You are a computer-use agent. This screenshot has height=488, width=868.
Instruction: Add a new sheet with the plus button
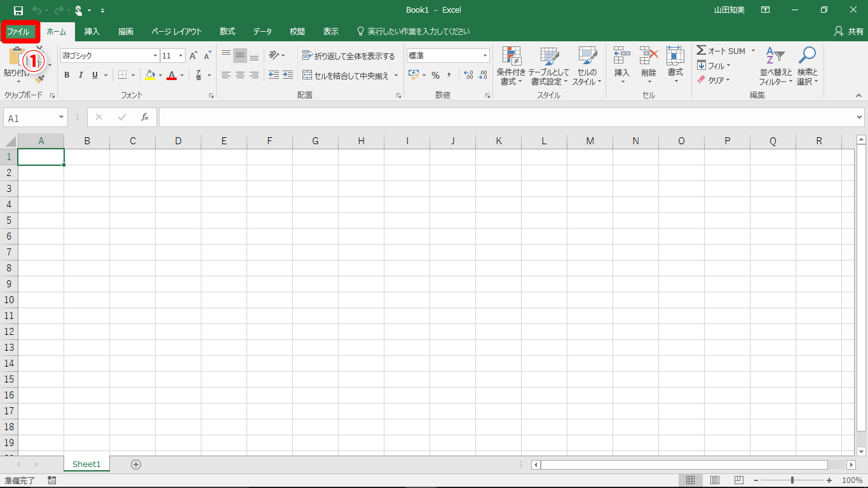pos(135,464)
